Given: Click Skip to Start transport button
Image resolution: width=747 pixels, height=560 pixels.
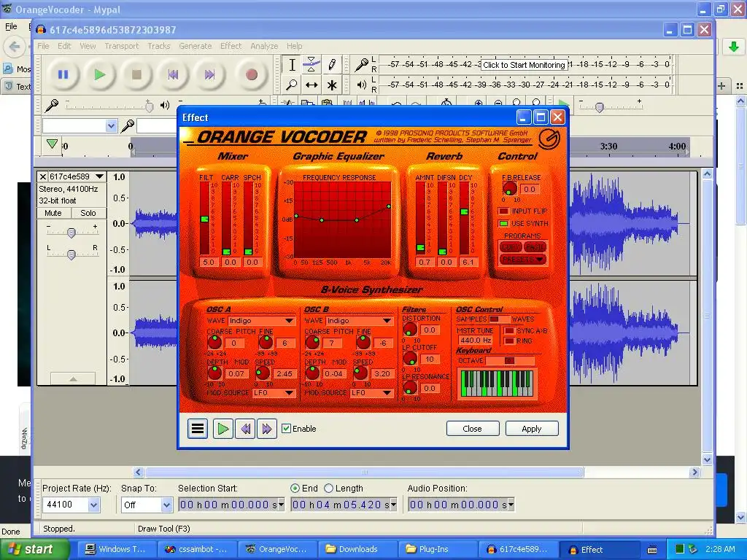Looking at the screenshot, I should coord(173,75).
